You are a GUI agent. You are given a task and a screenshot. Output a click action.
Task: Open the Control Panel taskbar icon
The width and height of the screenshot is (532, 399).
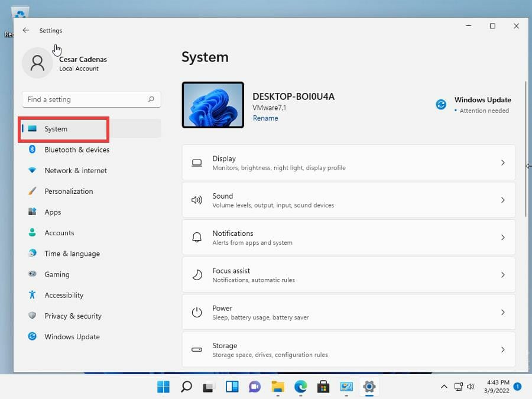(x=346, y=387)
